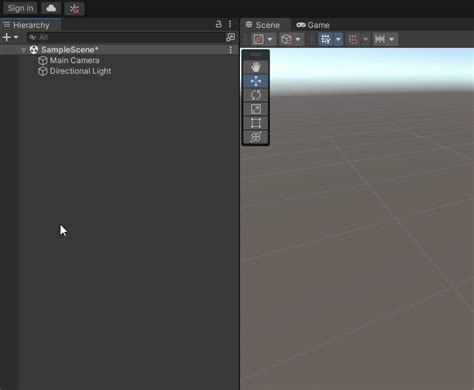Toggle the Hierarchy panel lock
Viewport: 474px width, 390px height.
[218, 24]
